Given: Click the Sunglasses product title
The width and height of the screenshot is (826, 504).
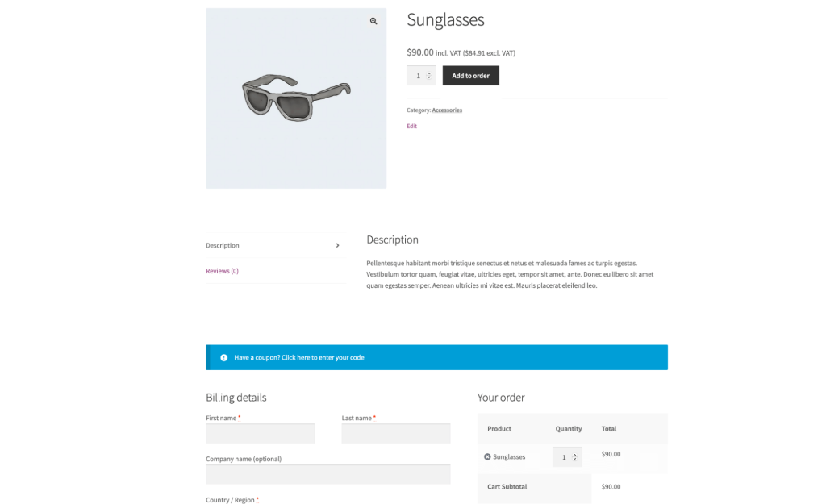Looking at the screenshot, I should point(444,19).
